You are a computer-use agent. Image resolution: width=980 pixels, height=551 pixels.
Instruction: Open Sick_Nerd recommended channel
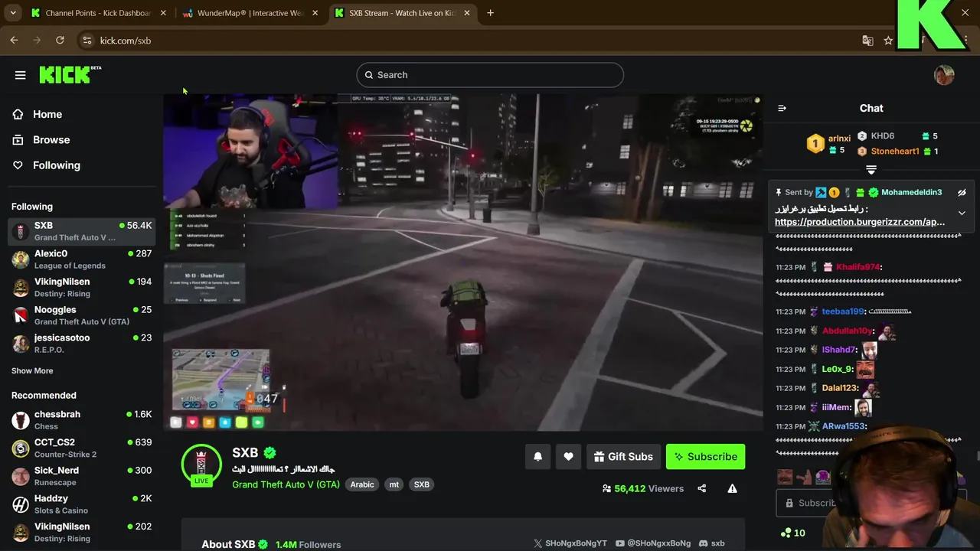point(81,476)
